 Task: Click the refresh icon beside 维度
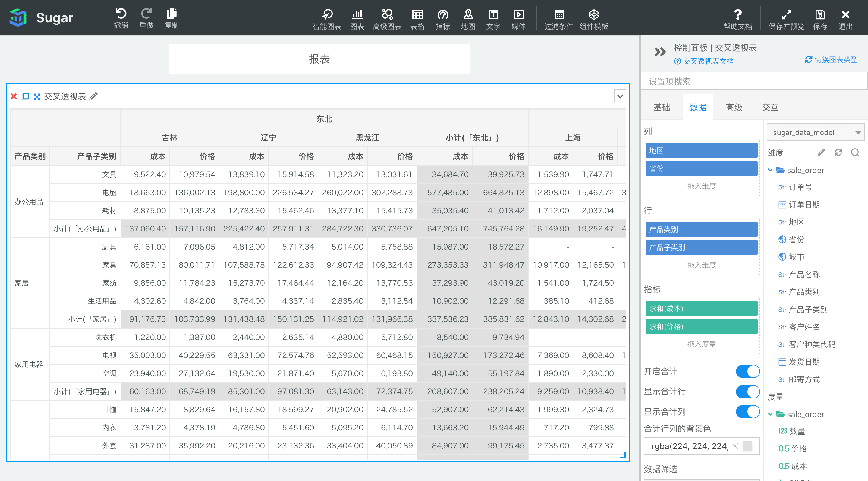tap(838, 152)
